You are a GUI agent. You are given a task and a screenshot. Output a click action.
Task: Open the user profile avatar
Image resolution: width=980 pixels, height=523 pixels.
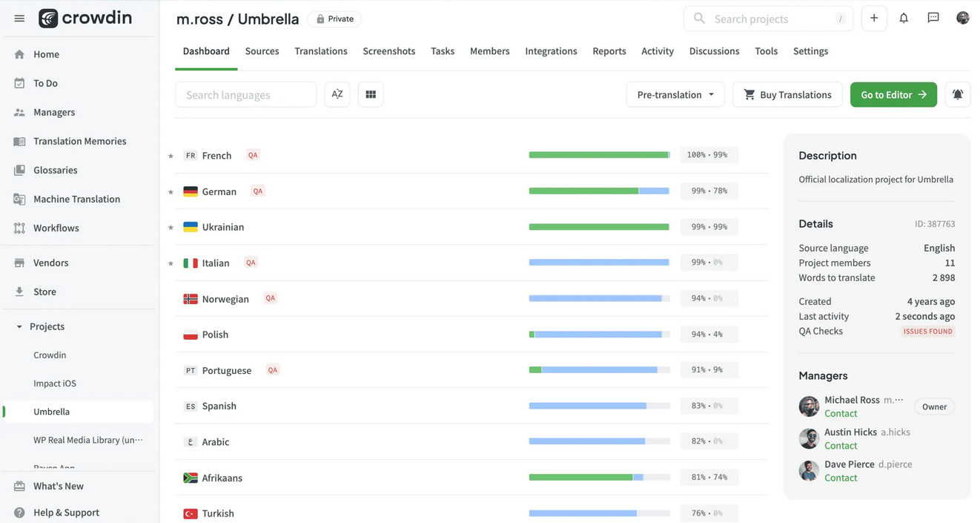[x=963, y=19]
